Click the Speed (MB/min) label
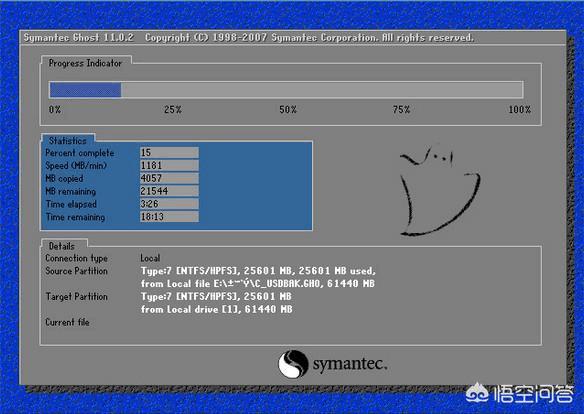584x414 pixels. tap(76, 165)
